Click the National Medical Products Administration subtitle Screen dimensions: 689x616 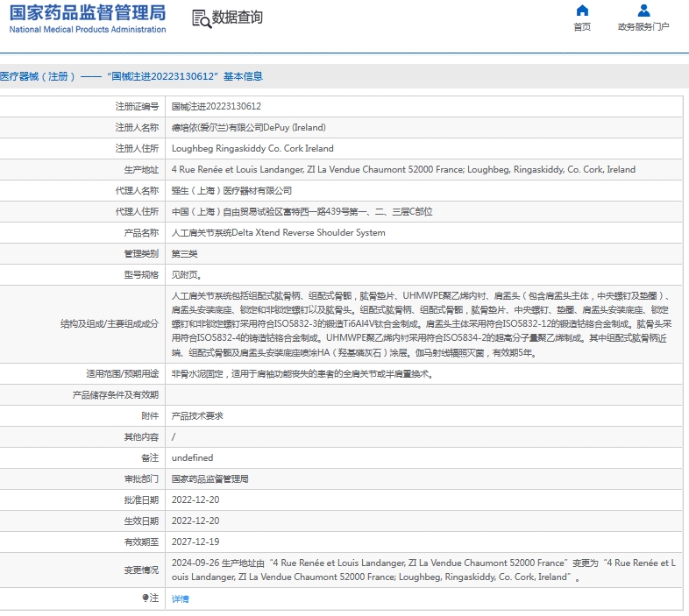point(88,30)
